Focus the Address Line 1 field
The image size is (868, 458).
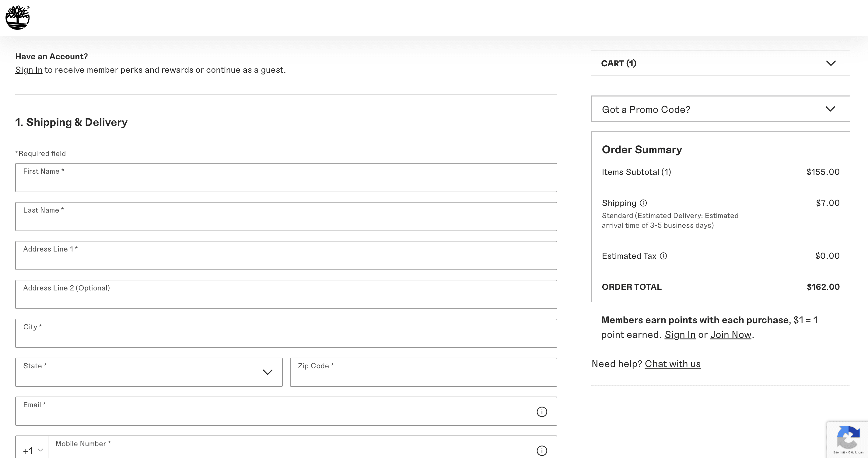286,255
